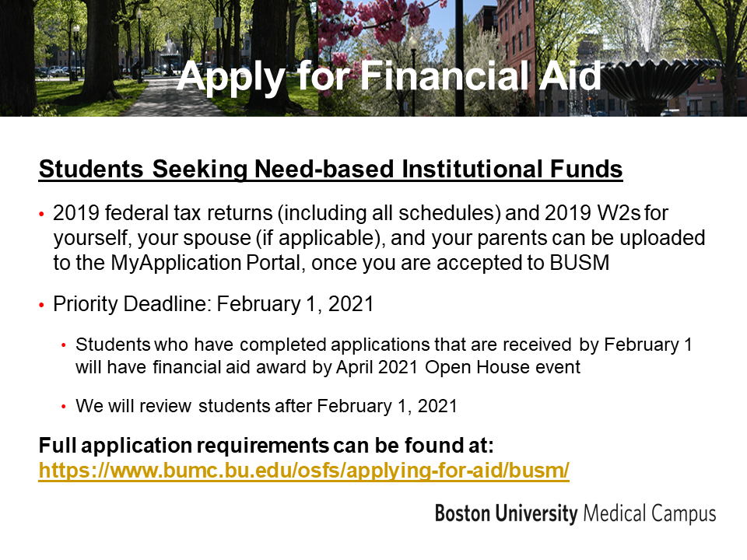Image resolution: width=747 pixels, height=560 pixels.
Task: Click the word BUSM in first bullet
Action: (579, 263)
